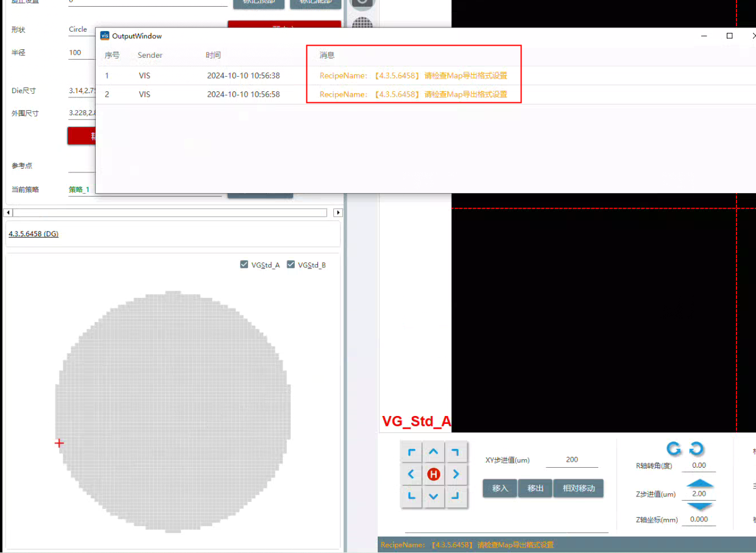
Task: Raise Z axis with blue up triangle
Action: (699, 484)
